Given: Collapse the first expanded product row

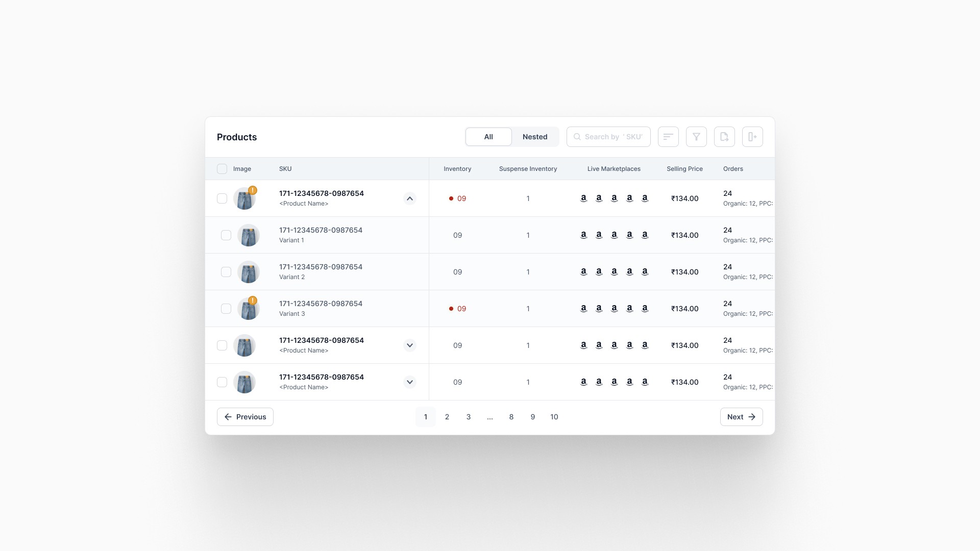Looking at the screenshot, I should pos(409,198).
